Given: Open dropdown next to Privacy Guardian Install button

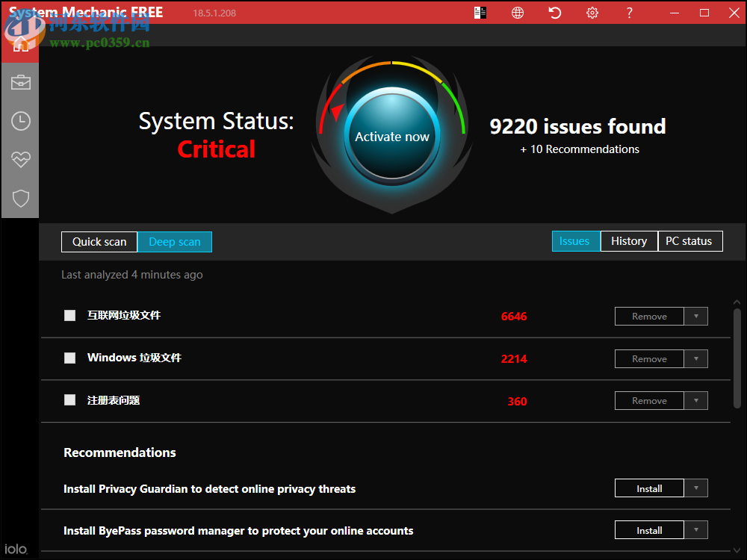Looking at the screenshot, I should pos(696,488).
